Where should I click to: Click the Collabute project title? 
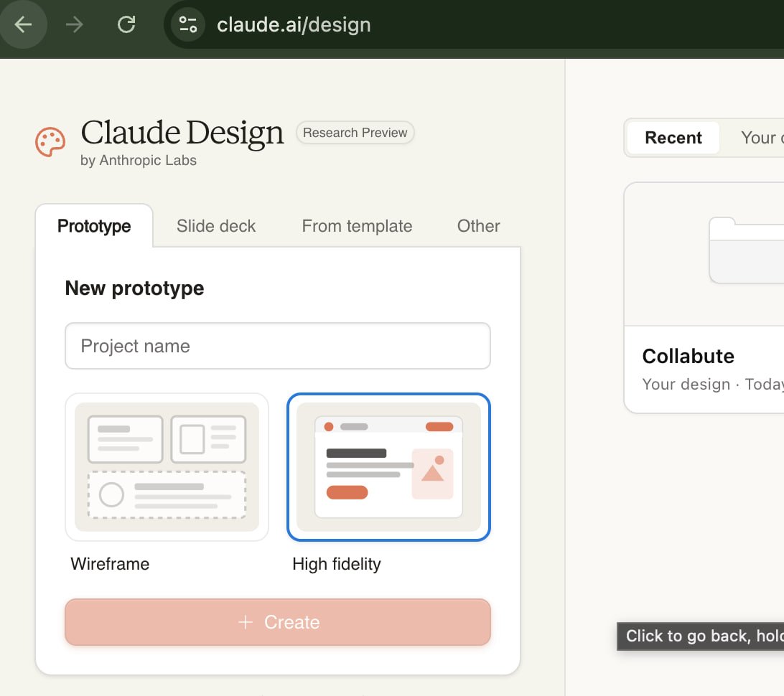pos(688,356)
